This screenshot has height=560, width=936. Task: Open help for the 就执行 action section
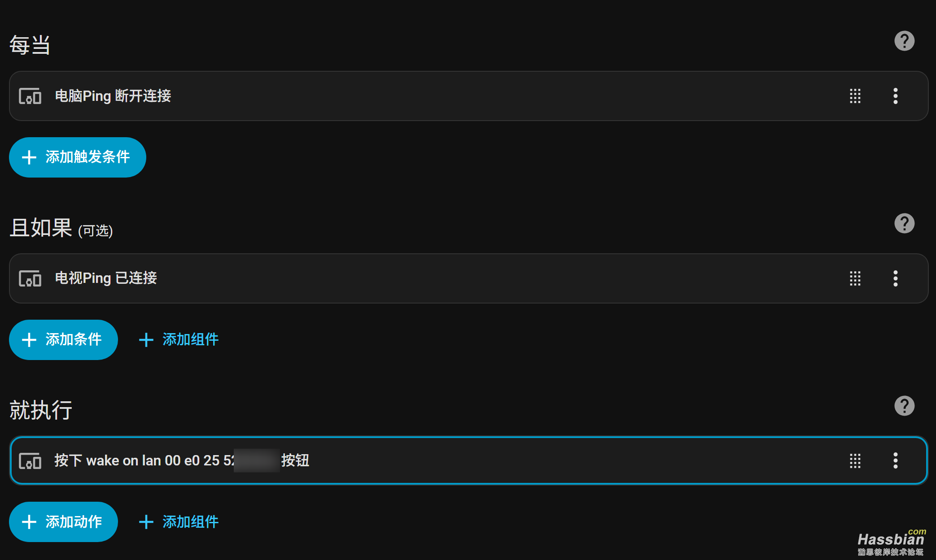tap(904, 406)
